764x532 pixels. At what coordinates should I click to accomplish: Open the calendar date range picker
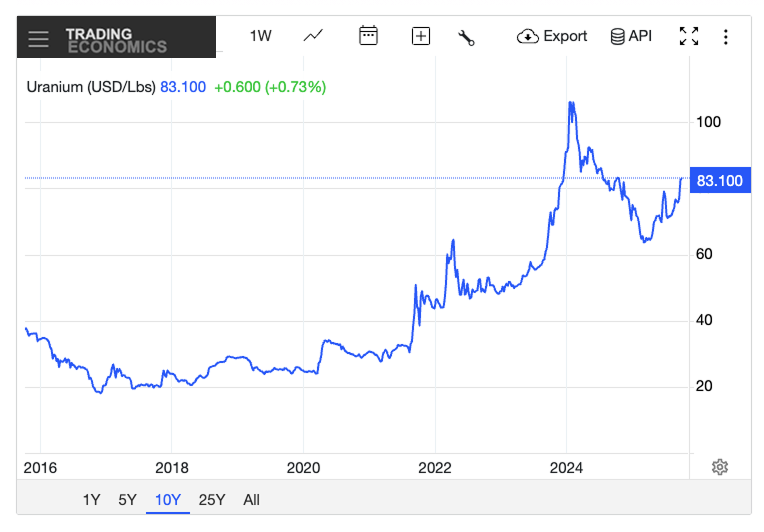click(368, 36)
